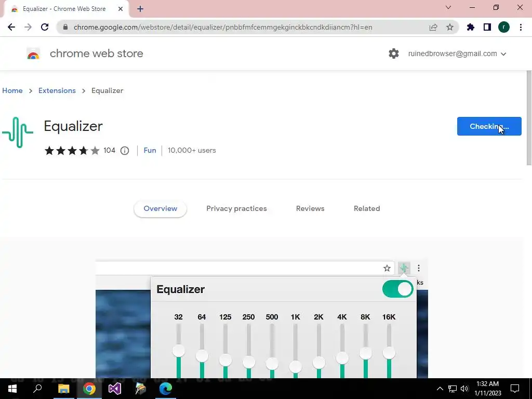
Task: Switch to the Related tab
Action: point(367,209)
